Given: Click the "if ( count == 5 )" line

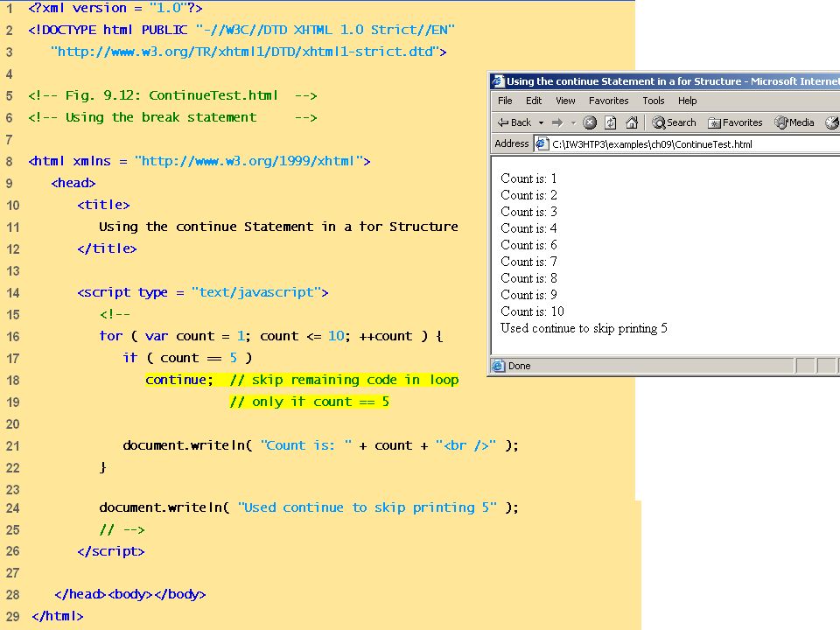Looking at the screenshot, I should click(187, 357).
